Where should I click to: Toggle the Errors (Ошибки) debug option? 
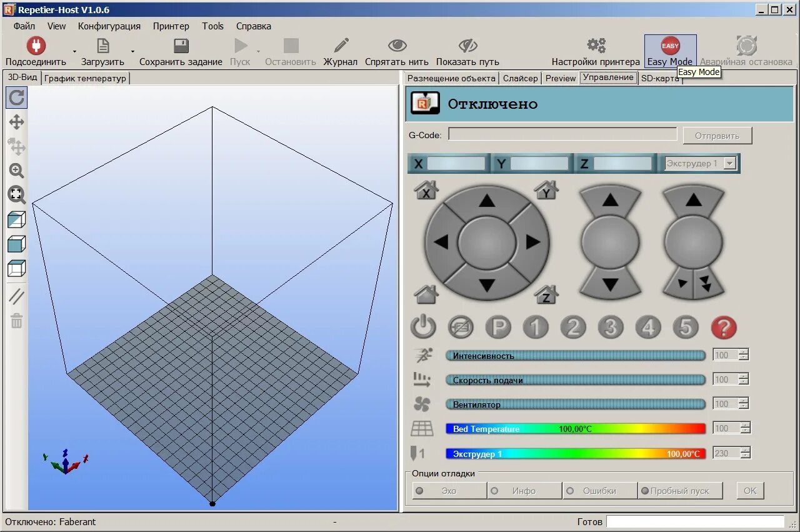point(599,491)
